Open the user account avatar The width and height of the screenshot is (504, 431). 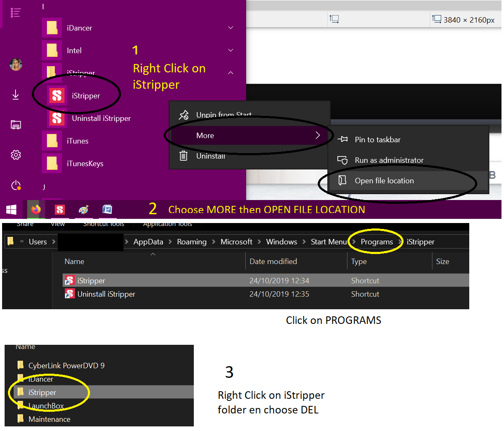(16, 64)
